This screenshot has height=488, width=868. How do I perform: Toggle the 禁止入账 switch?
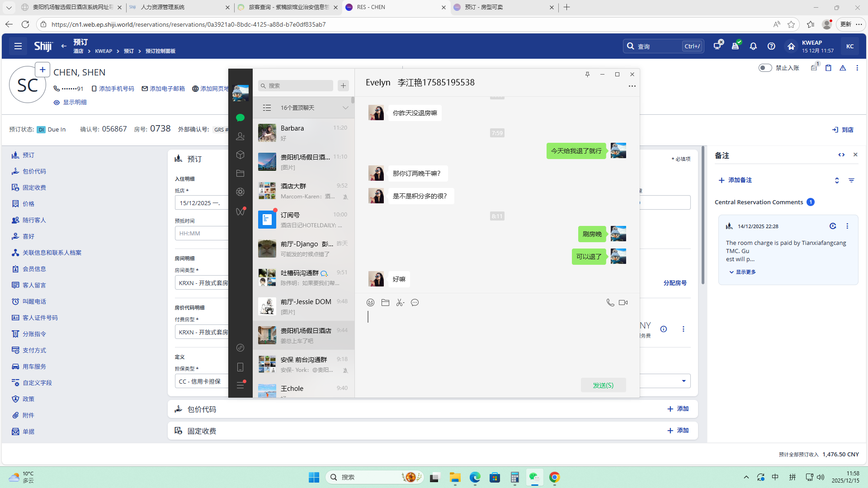pyautogui.click(x=765, y=68)
